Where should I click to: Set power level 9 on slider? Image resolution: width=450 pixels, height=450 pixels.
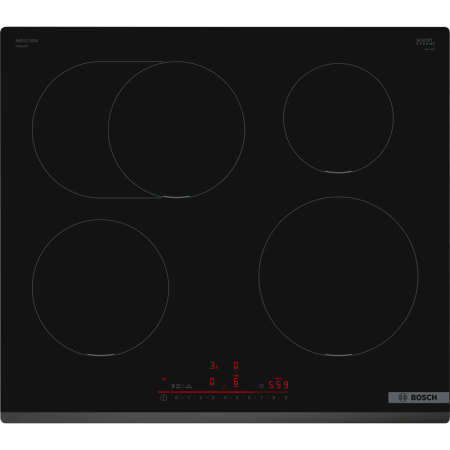(286, 398)
